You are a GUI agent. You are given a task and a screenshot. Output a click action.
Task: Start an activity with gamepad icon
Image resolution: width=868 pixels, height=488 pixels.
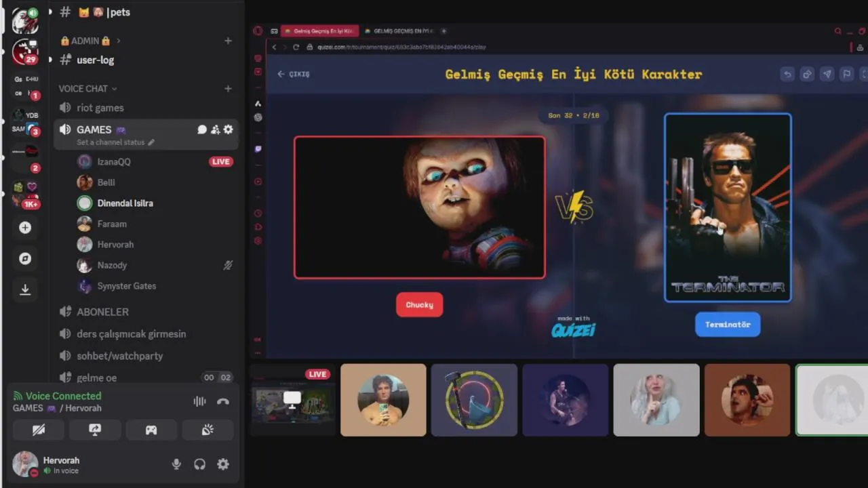pos(151,430)
